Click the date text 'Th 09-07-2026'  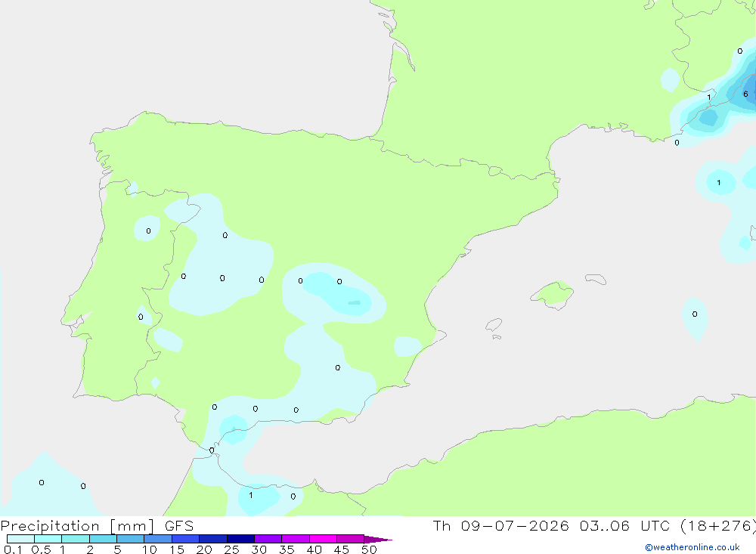coord(501,526)
